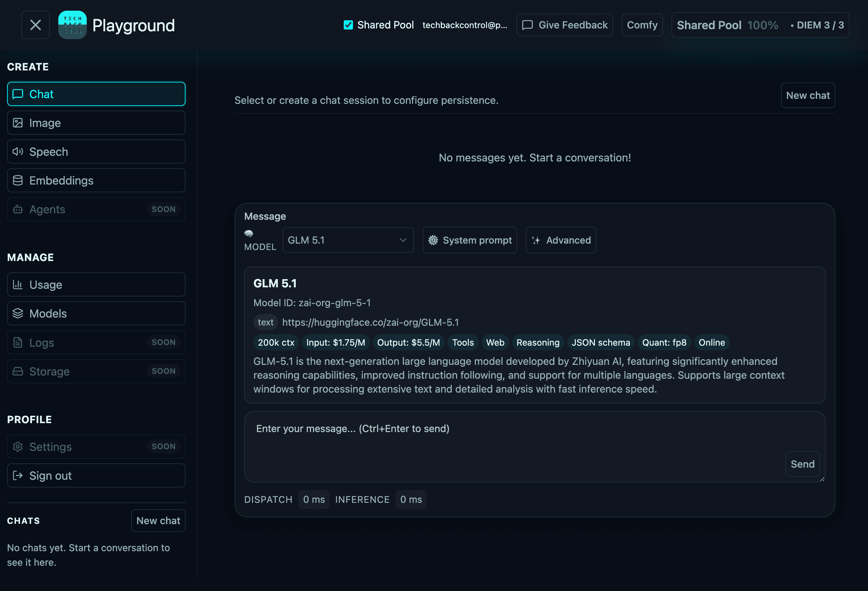Click the document icon beside Logs
Viewport: 868px width, 591px height.
click(x=18, y=342)
